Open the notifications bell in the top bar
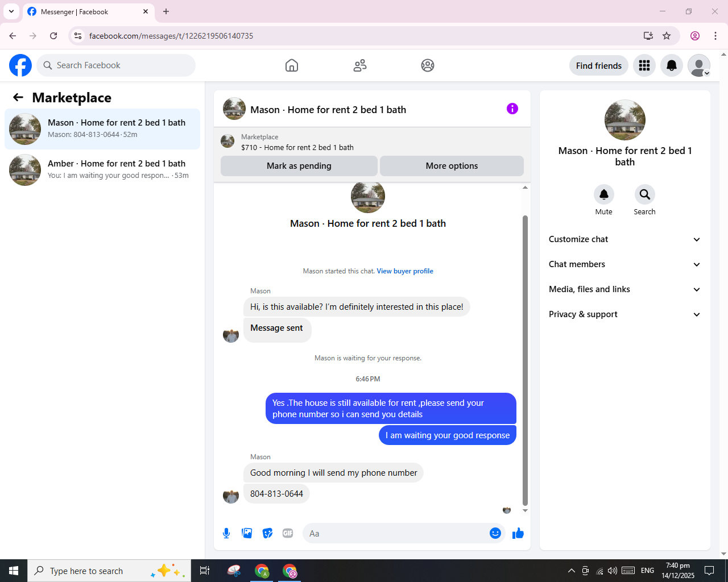This screenshot has height=582, width=728. 672,65
